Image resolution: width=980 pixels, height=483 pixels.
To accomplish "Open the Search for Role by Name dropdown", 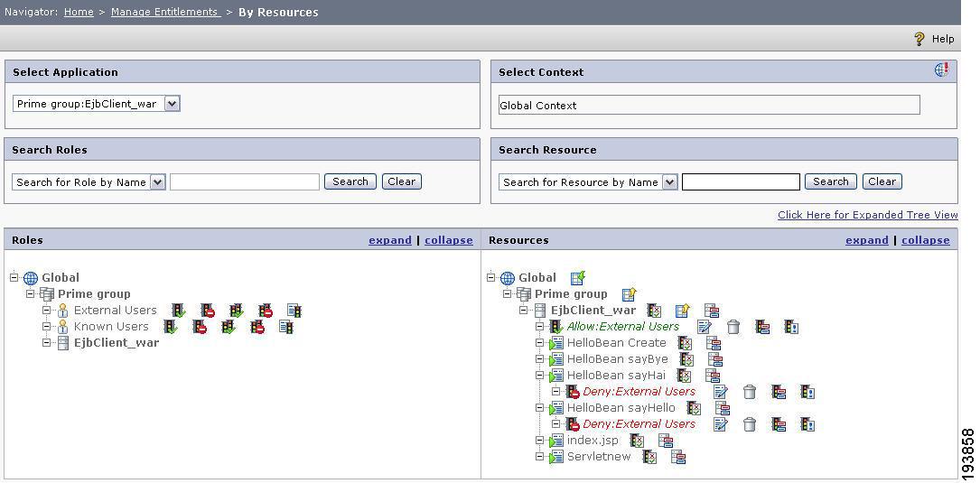I will (158, 181).
